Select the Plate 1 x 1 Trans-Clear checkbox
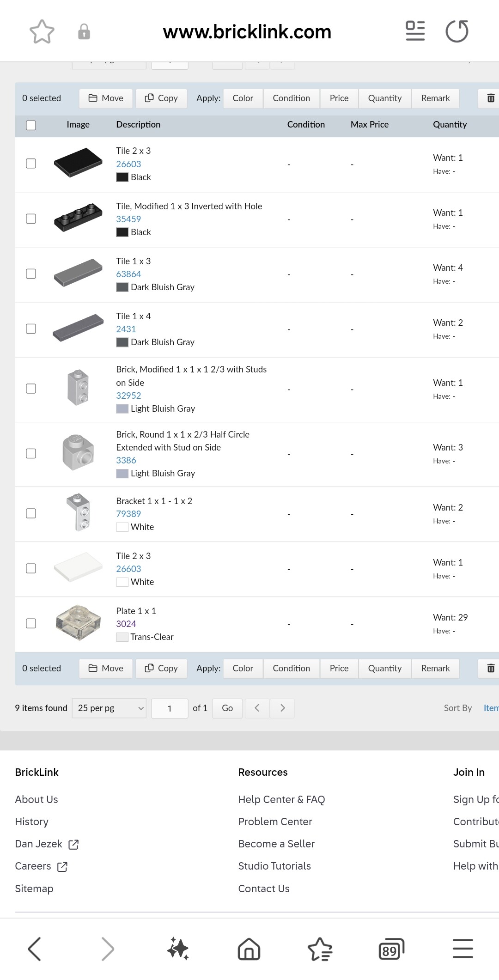Viewport: 499px width, 980px height. 31,623
